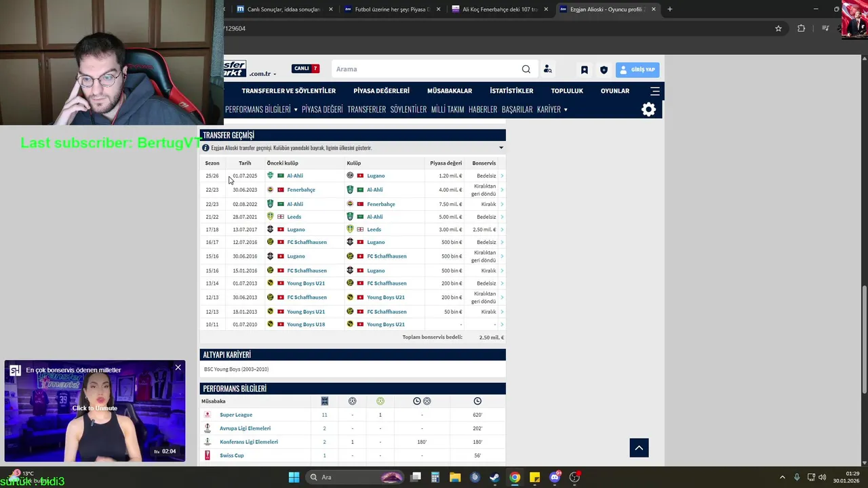The image size is (868, 488).
Task: Click the Giriş Yap login button
Action: pyautogui.click(x=637, y=70)
